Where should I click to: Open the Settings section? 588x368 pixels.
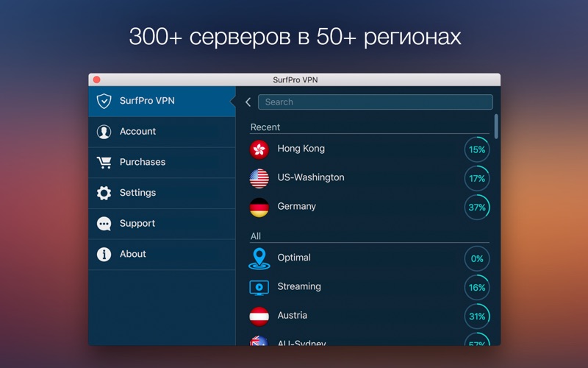(162, 193)
